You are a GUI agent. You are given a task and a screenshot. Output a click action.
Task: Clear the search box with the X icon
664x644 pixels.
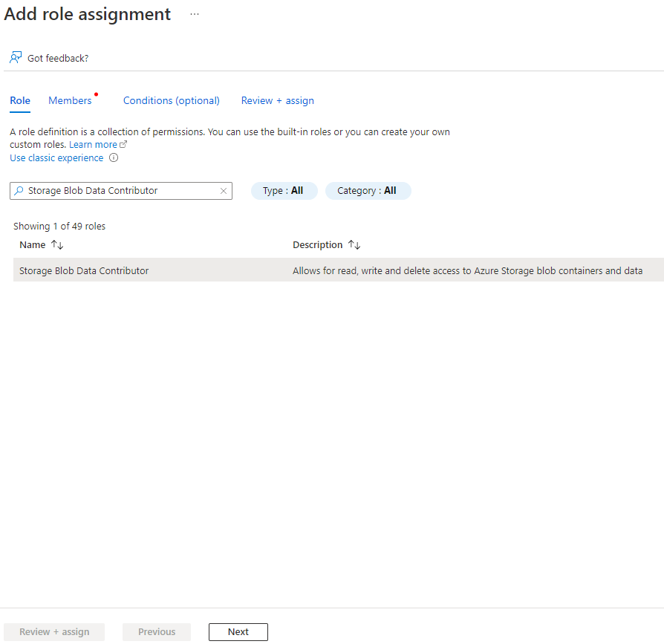point(224,191)
